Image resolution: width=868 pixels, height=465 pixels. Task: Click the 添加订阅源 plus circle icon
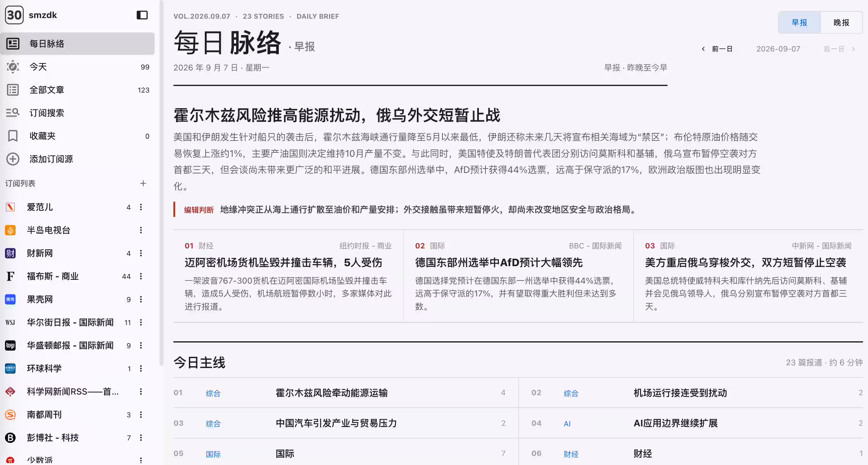13,159
